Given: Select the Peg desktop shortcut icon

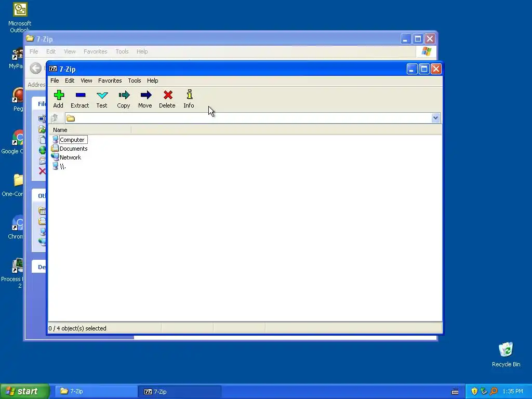Looking at the screenshot, I should coord(18,96).
